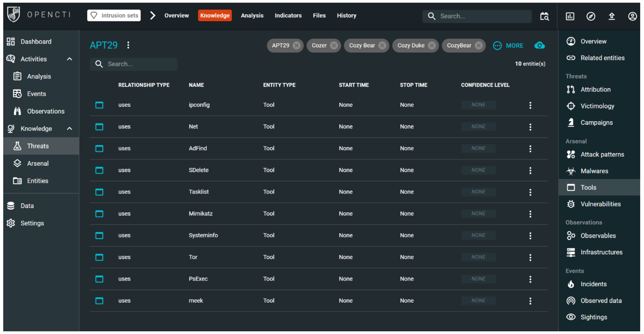This screenshot has width=644, height=334.
Task: Sort by the NAME column header
Action: tap(196, 85)
